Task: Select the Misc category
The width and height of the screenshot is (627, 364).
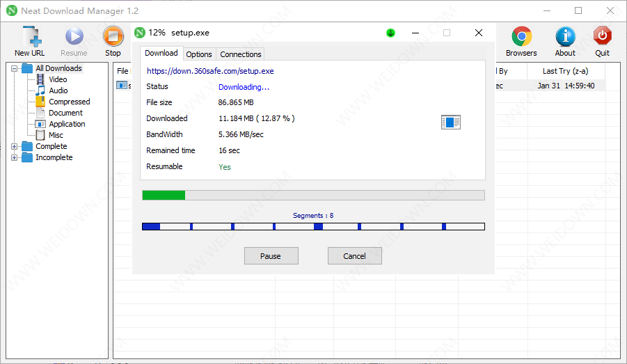Action: 56,135
